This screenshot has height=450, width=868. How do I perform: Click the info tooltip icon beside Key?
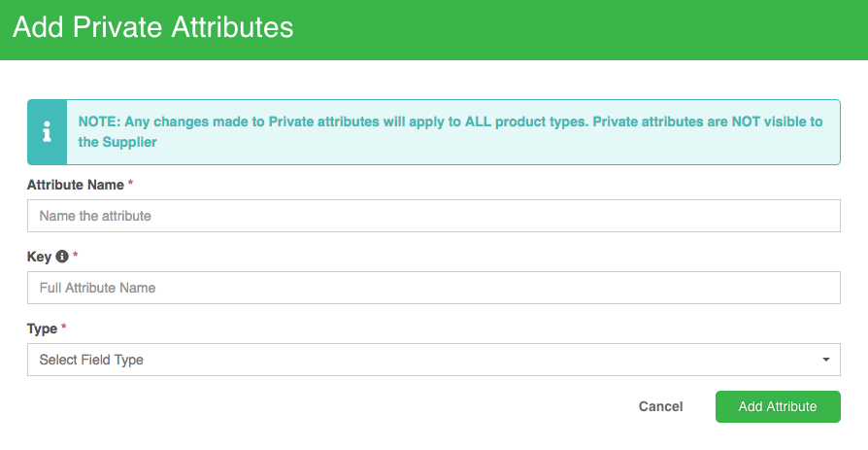pyautogui.click(x=62, y=256)
